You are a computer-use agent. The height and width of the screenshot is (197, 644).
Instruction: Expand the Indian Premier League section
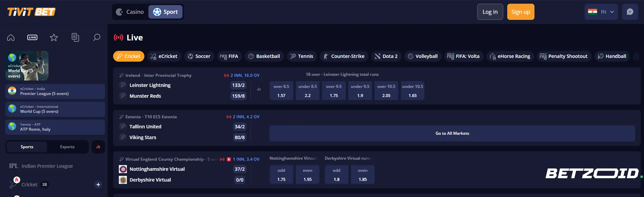point(47,166)
